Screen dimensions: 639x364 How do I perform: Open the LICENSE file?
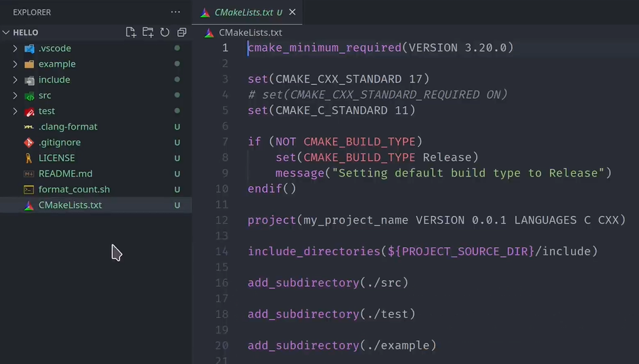pyautogui.click(x=56, y=158)
